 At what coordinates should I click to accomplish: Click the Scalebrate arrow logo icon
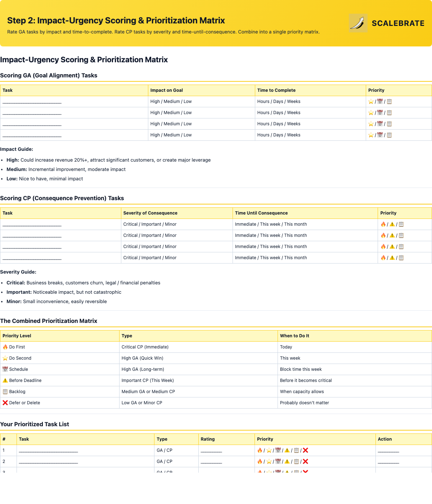[358, 23]
